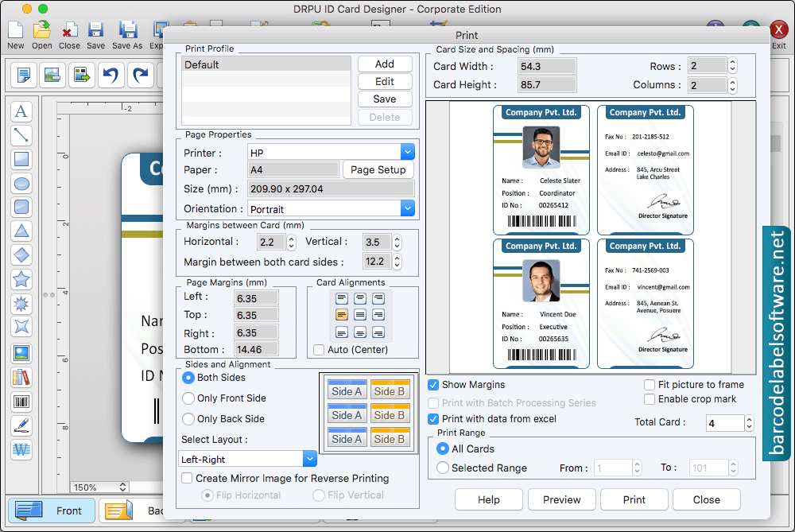
Task: Select the Text tool (A)
Action: 21,111
